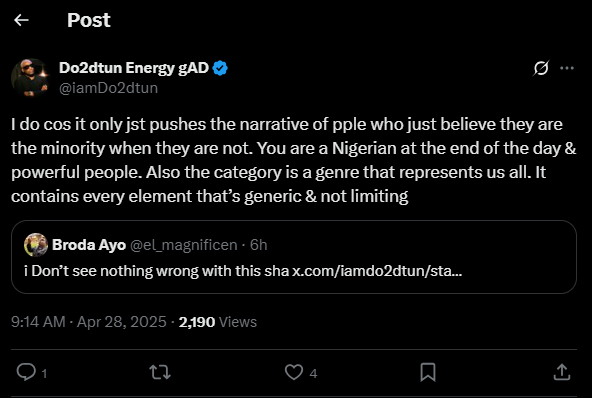
Task: Follow the x.com/iamdo2dtun/sta... link
Action: (377, 271)
